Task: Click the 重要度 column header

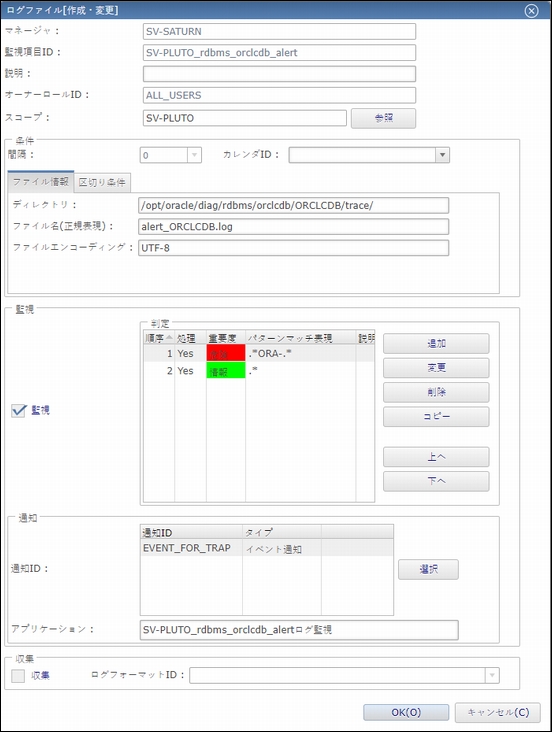Action: tap(226, 338)
